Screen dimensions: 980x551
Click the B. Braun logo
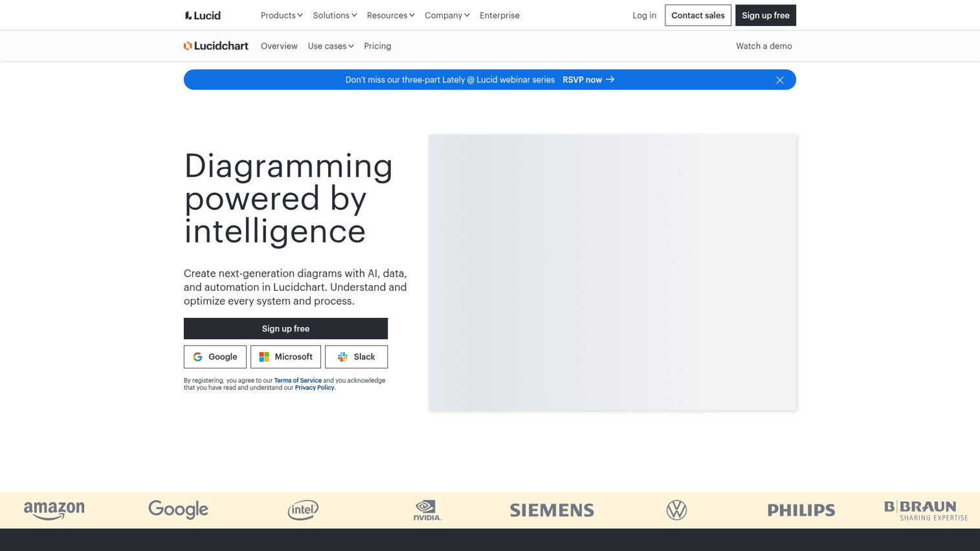926,510
